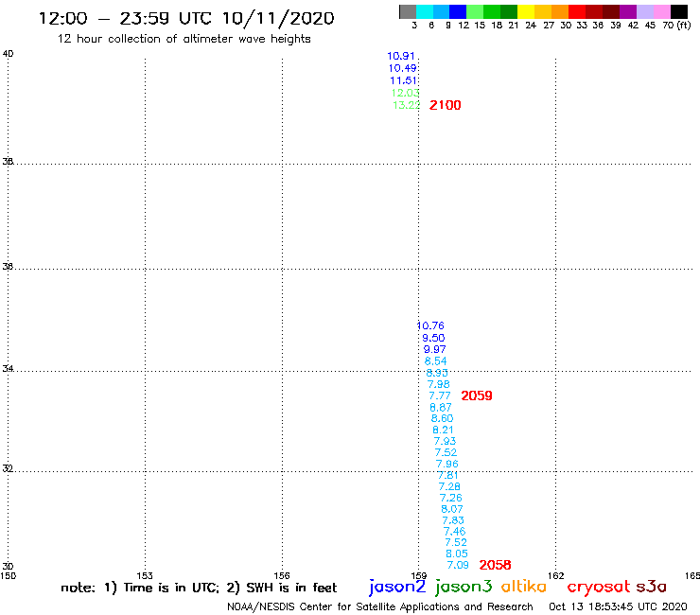Click the 8.60 wave height value
Screen dimensions: 700x615
click(443, 418)
